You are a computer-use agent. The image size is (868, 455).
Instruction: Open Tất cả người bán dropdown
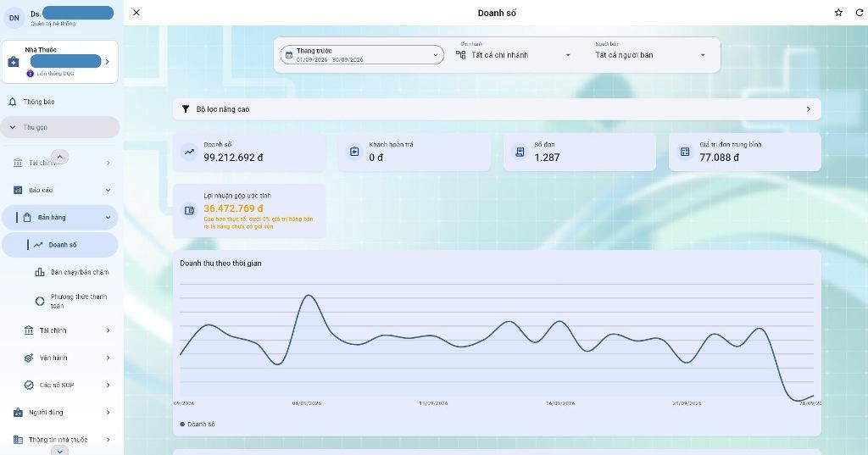(650, 55)
